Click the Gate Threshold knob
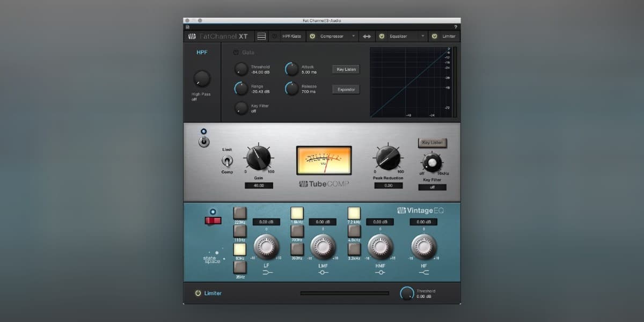 [241, 69]
